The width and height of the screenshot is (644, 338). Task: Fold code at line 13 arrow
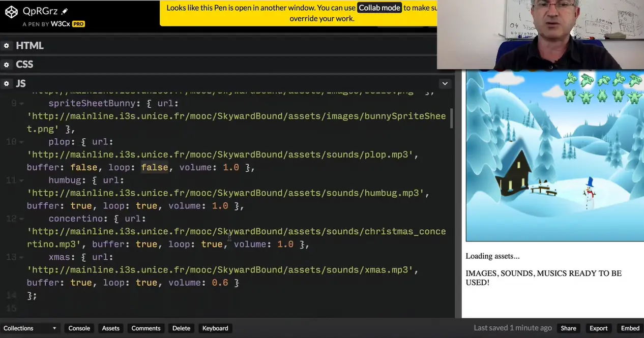(x=21, y=257)
